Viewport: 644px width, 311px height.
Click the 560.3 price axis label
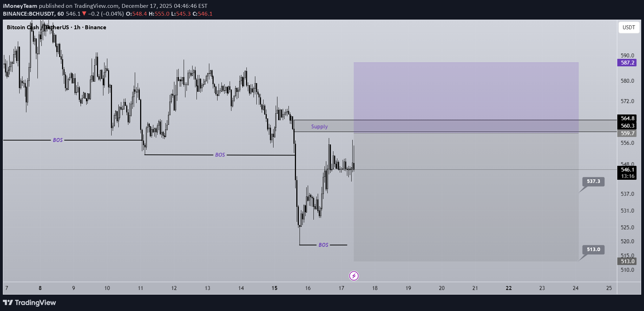pyautogui.click(x=627, y=126)
